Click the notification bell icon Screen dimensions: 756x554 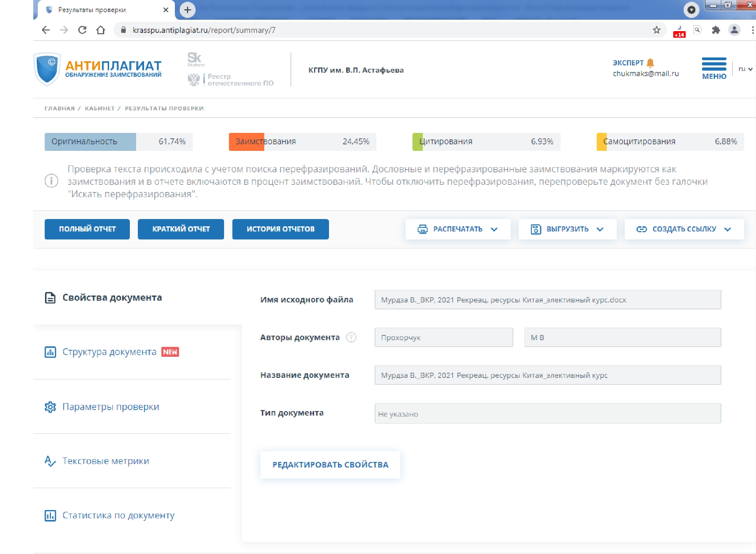(650, 63)
